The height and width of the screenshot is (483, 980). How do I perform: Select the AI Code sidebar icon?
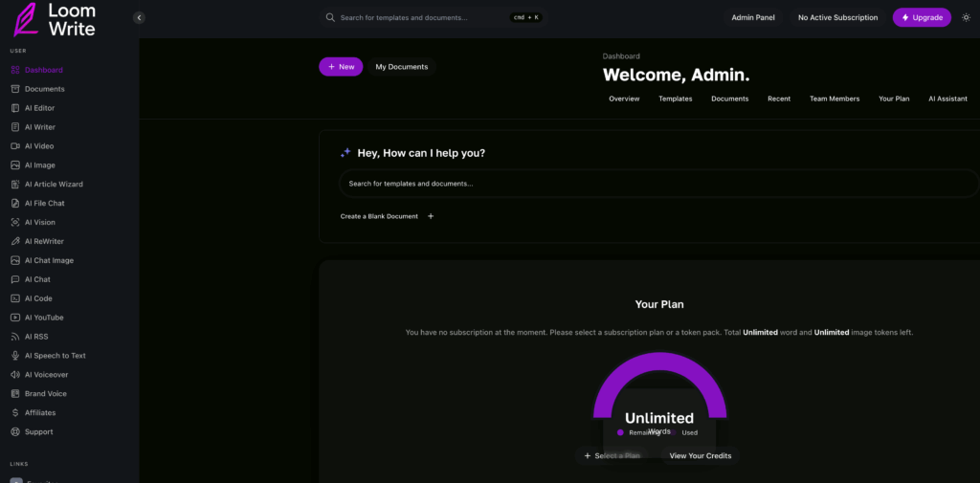coord(15,298)
